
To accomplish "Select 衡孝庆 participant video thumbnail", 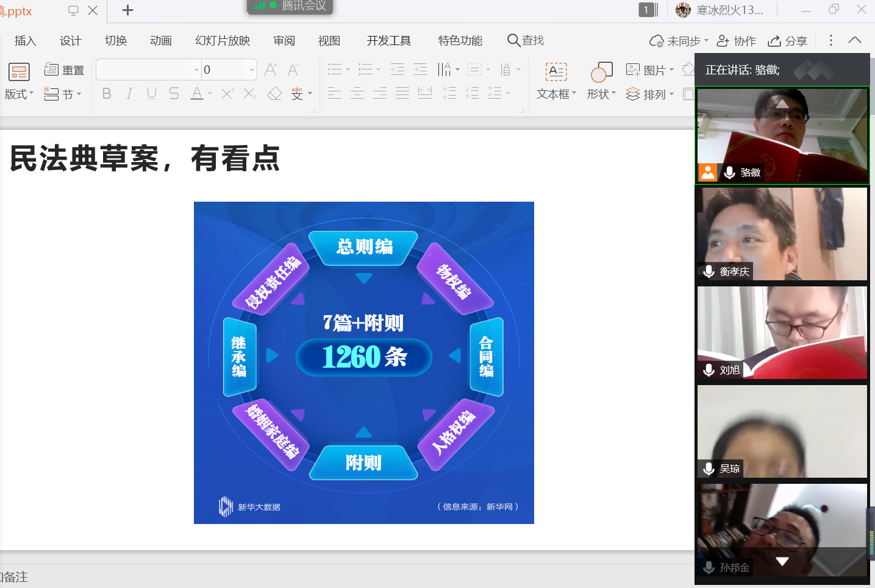I will pyautogui.click(x=782, y=234).
